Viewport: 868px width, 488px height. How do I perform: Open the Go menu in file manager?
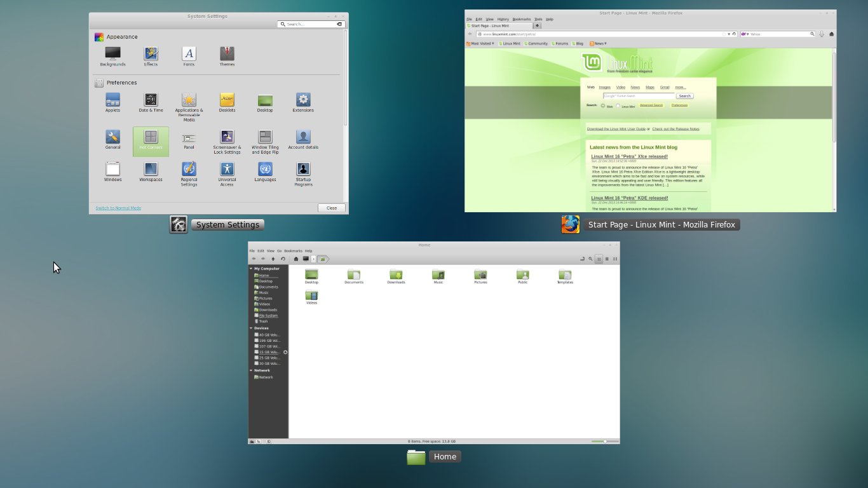279,251
